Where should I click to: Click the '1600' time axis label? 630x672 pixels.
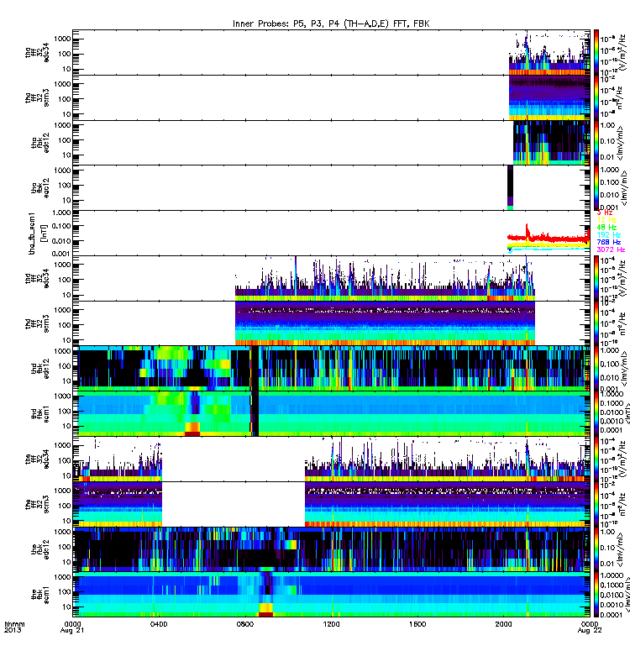click(x=417, y=624)
